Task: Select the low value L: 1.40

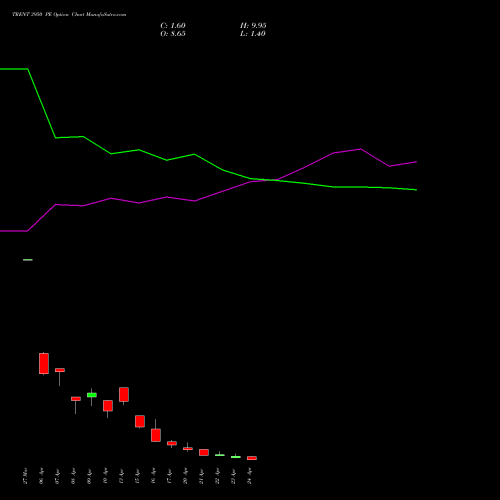Action: (253, 34)
